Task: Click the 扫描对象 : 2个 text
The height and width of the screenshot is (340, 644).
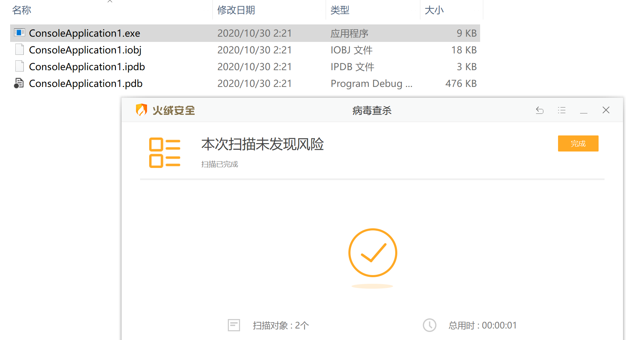Action: point(281,325)
